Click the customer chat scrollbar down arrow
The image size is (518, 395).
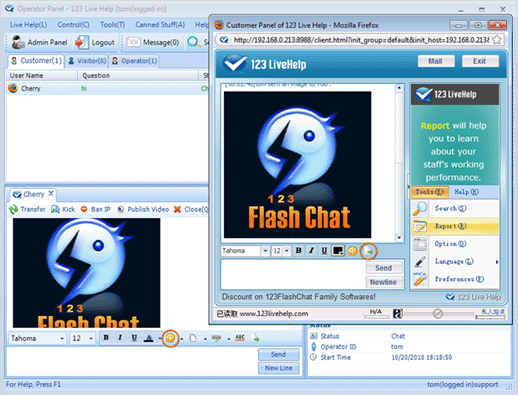point(399,238)
